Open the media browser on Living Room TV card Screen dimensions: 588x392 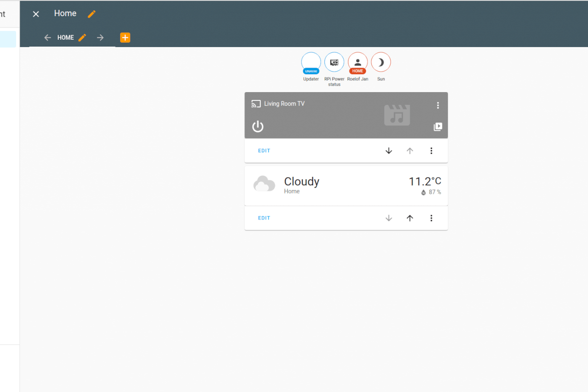click(x=438, y=126)
